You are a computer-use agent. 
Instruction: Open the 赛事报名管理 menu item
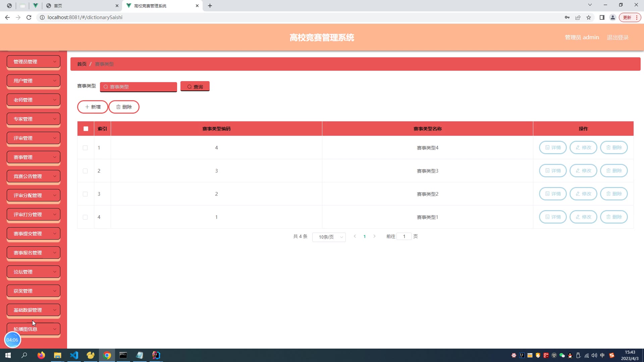point(34,253)
